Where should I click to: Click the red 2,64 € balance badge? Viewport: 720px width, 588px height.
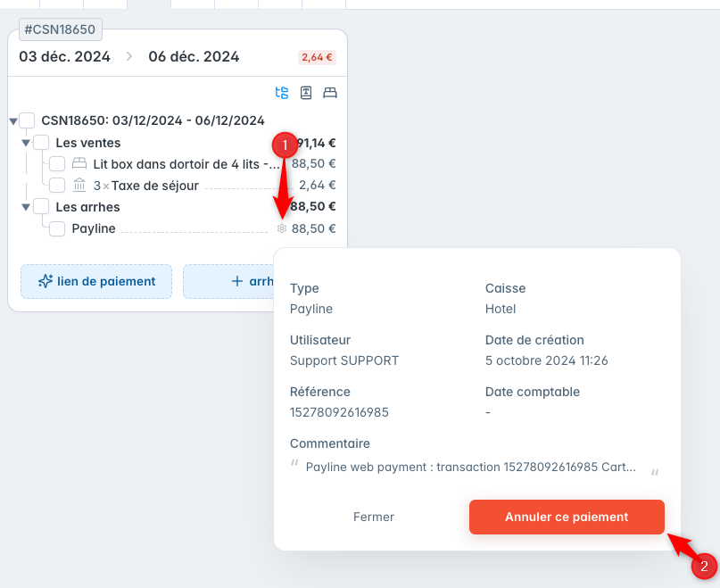(317, 57)
